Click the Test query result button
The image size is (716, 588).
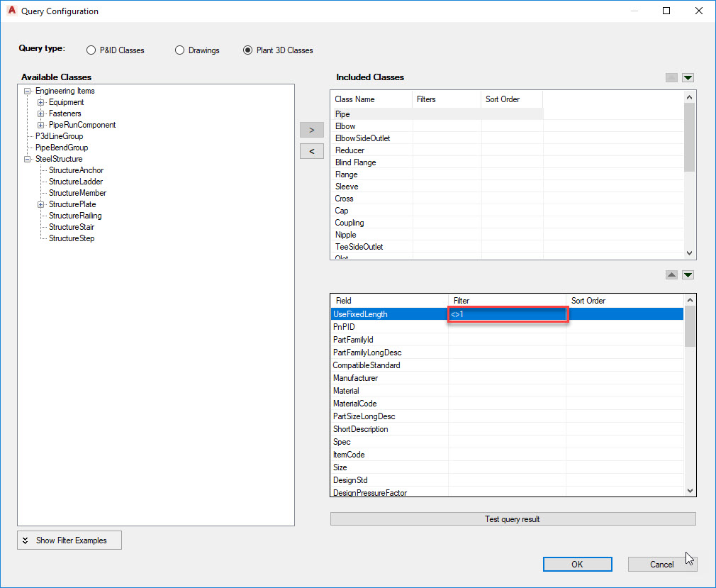pos(512,518)
